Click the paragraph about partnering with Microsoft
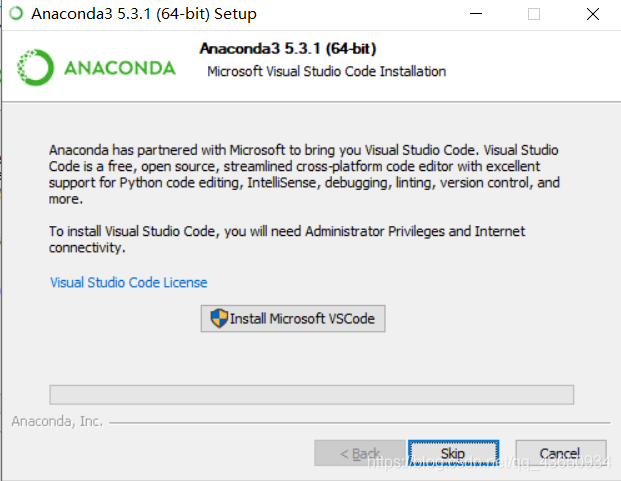This screenshot has height=481, width=621. pos(304,175)
